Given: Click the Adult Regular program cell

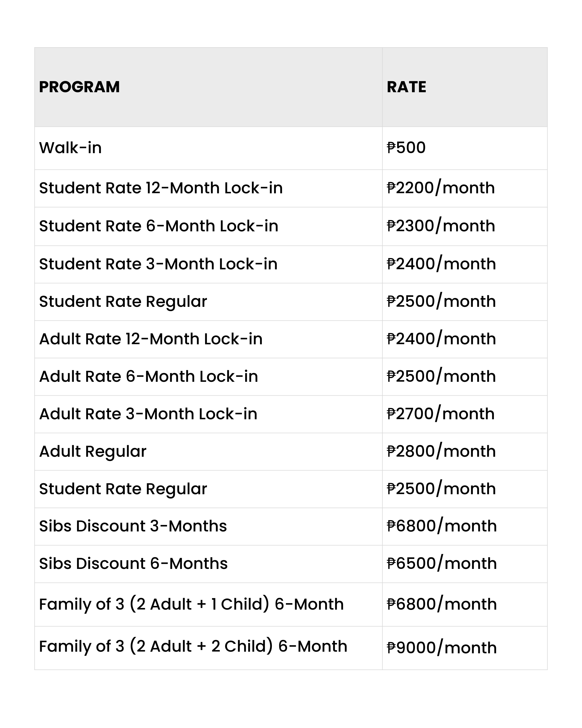Looking at the screenshot, I should pos(93,451).
